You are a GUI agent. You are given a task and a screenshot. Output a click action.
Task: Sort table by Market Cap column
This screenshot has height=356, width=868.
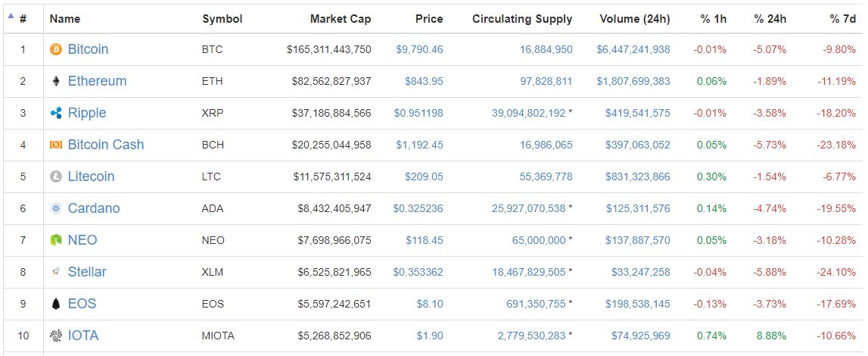341,19
